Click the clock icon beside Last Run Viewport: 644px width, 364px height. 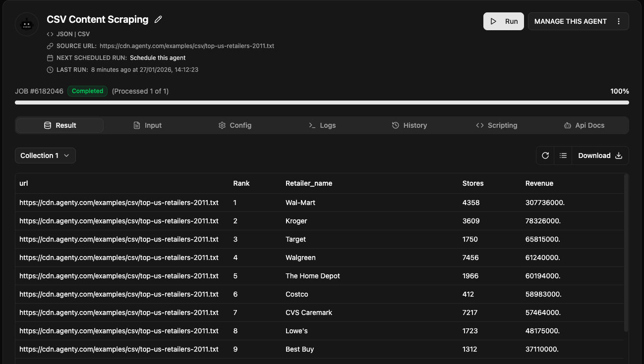pos(50,70)
